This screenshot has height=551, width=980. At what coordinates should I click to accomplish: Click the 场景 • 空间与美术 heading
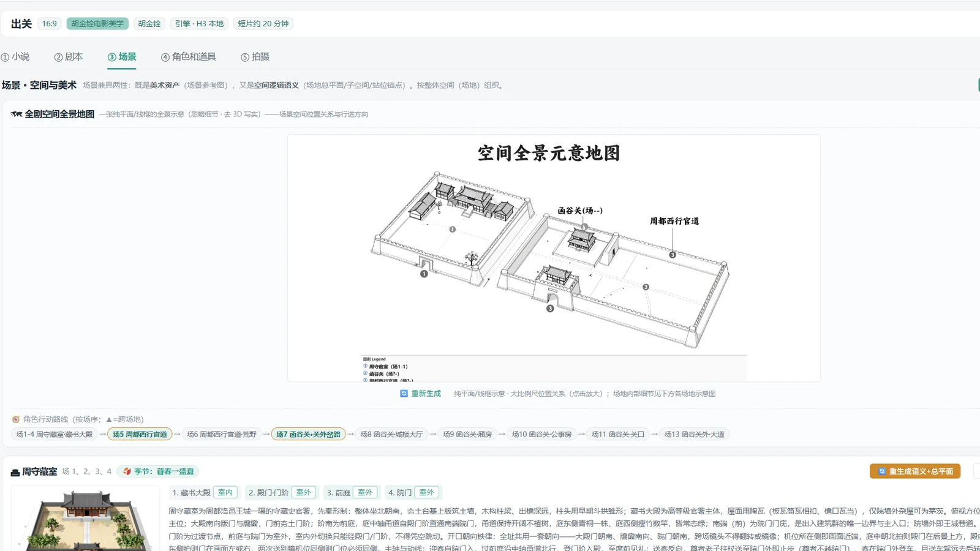[39, 85]
